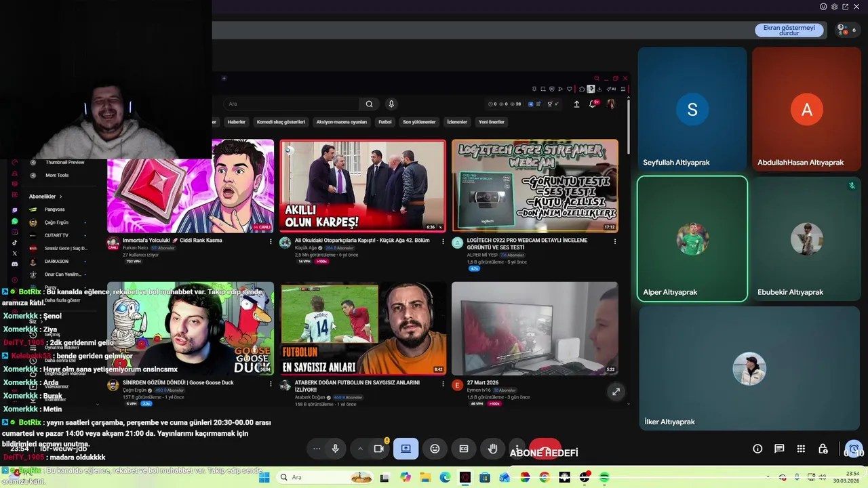The width and height of the screenshot is (868, 488).
Task: Open options menu for Logitech C922 video
Action: click(615, 241)
